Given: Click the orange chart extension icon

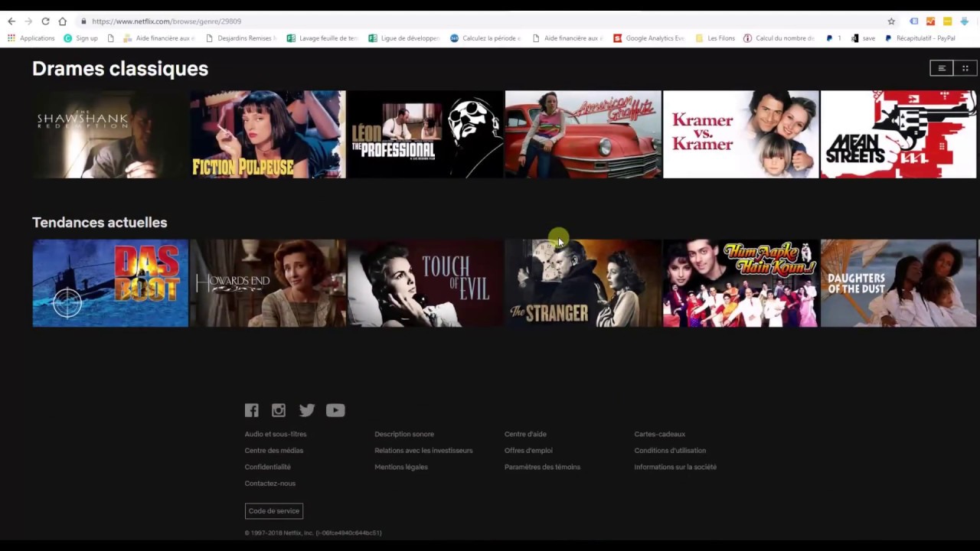Looking at the screenshot, I should pos(930,21).
